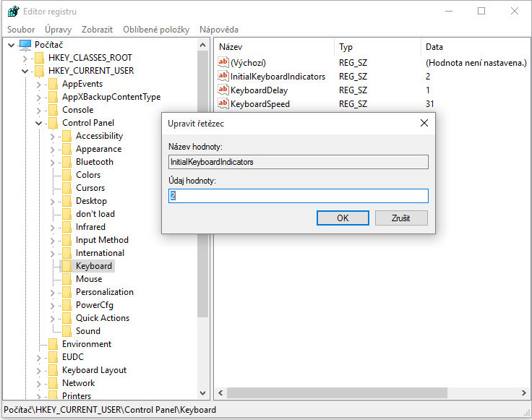
Task: Click the Colors folder icon
Action: (x=66, y=175)
